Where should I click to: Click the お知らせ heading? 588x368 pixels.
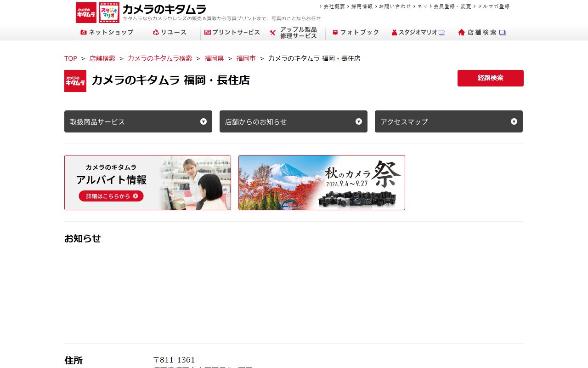83,238
